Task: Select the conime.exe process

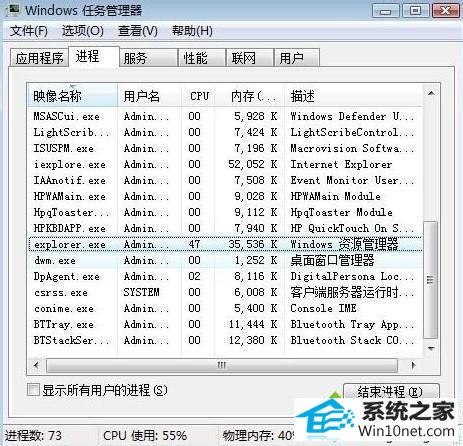Action: (x=225, y=308)
